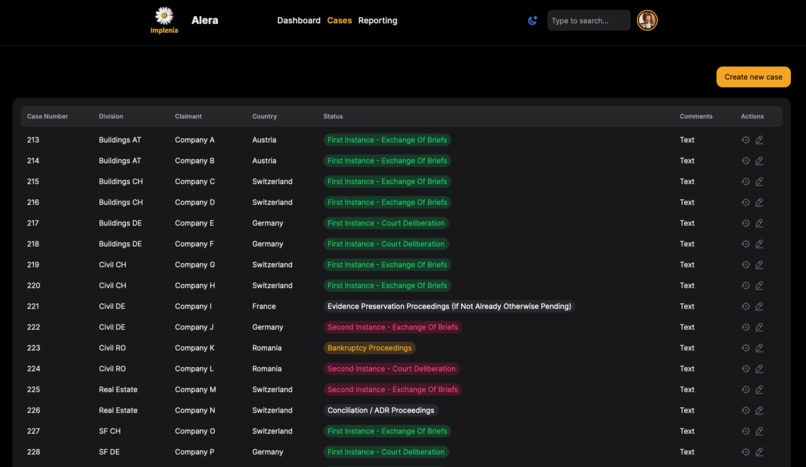The height and width of the screenshot is (467, 806).
Task: View history for case 218
Action: [745, 244]
